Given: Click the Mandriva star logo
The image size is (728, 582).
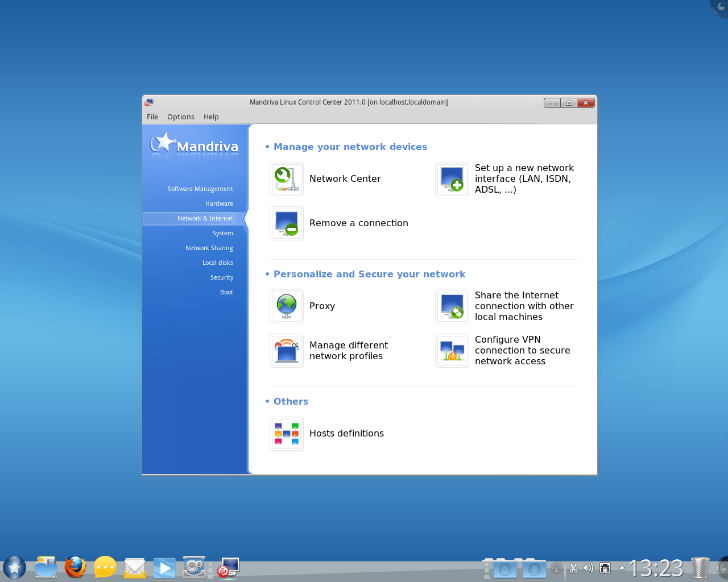Looking at the screenshot, I should point(194,144).
